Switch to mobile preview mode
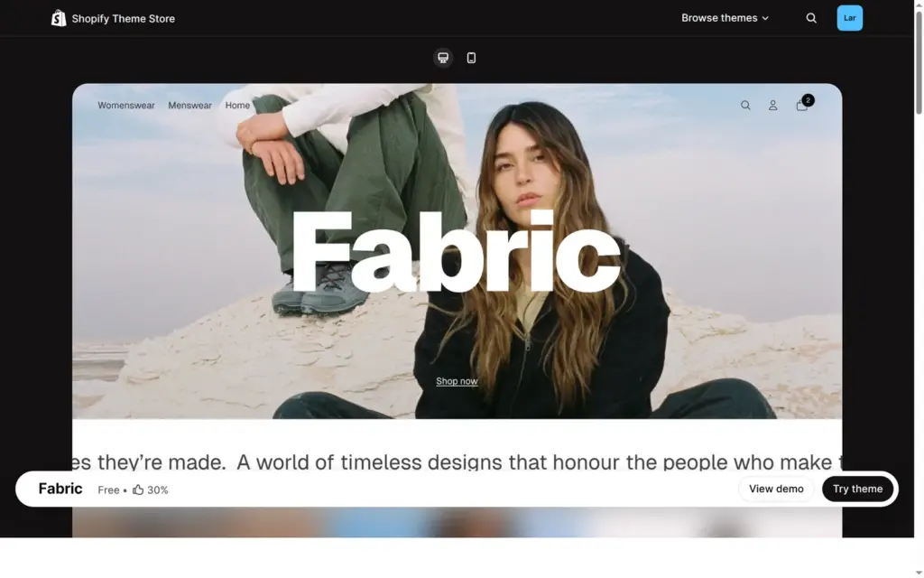This screenshot has height=578, width=924. [471, 58]
